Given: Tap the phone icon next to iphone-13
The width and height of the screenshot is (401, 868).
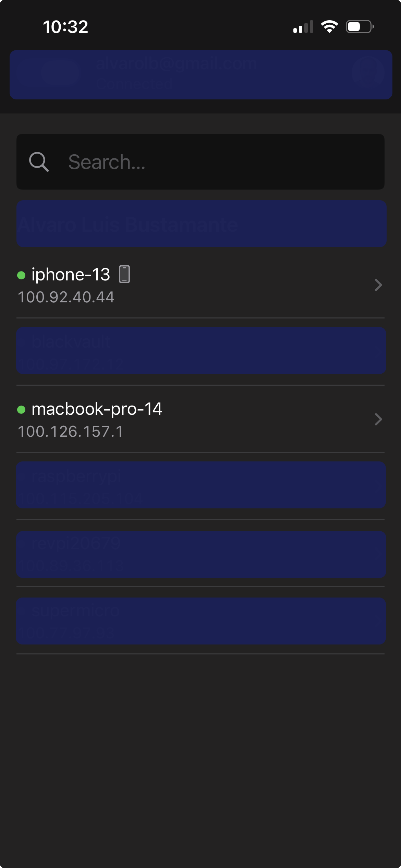Looking at the screenshot, I should (x=124, y=274).
